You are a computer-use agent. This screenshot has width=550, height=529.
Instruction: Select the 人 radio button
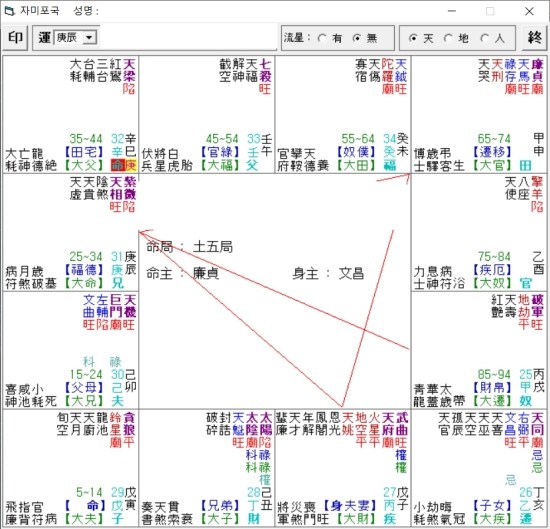click(485, 38)
